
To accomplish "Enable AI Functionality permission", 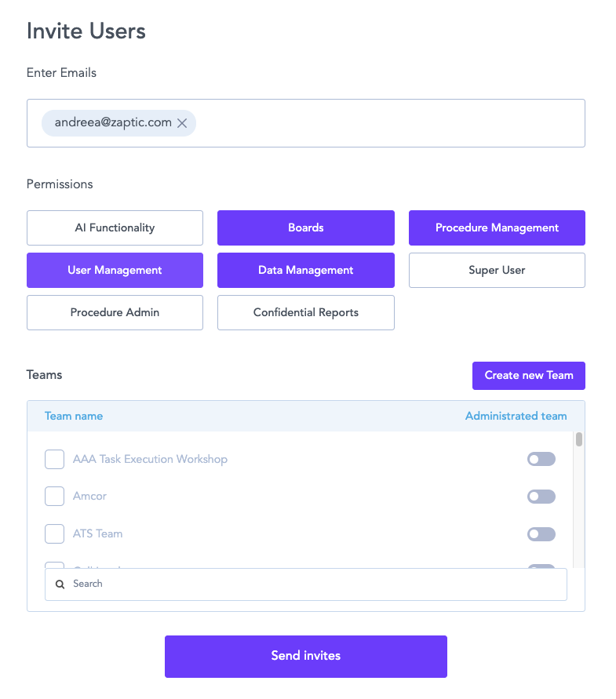I will 115,228.
